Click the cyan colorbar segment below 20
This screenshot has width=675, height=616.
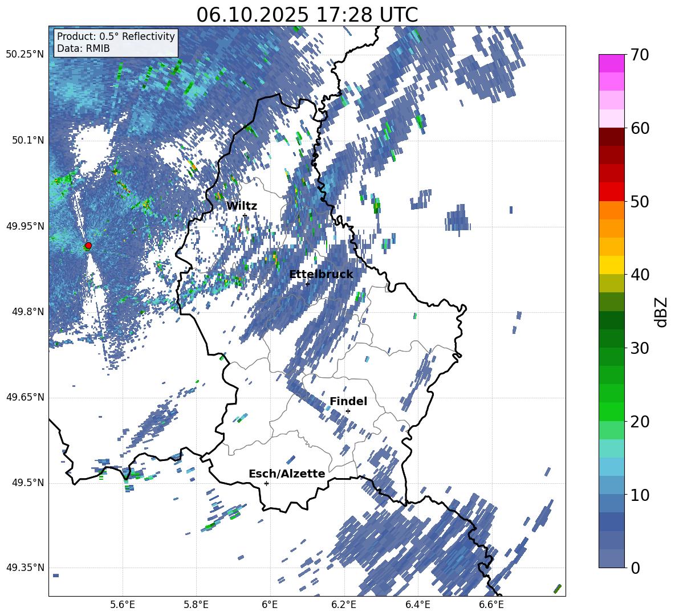612,448
